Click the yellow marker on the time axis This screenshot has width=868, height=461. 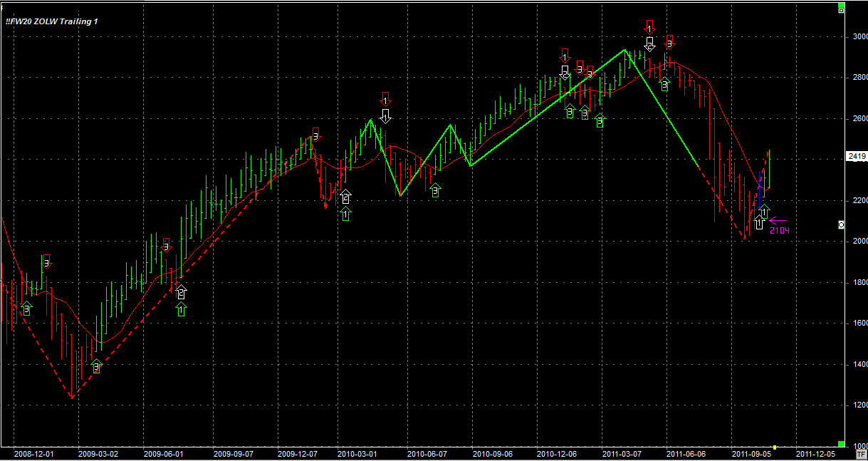coord(775,447)
